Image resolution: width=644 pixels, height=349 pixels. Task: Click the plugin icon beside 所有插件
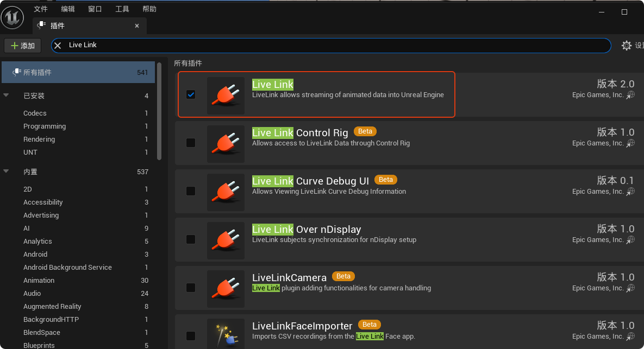[16, 72]
